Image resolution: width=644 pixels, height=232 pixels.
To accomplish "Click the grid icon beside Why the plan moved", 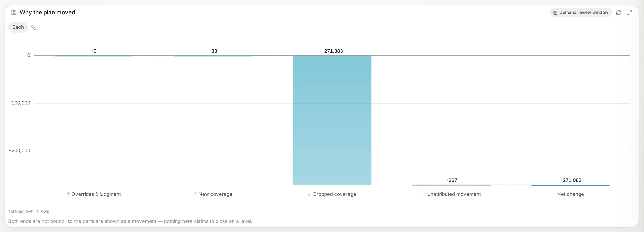I will coord(14,12).
